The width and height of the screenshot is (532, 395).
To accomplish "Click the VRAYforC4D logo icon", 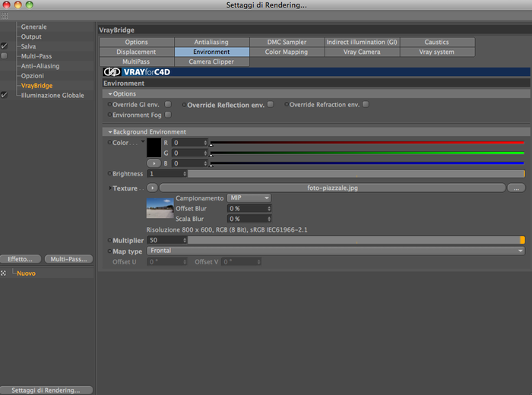I will 112,72.
